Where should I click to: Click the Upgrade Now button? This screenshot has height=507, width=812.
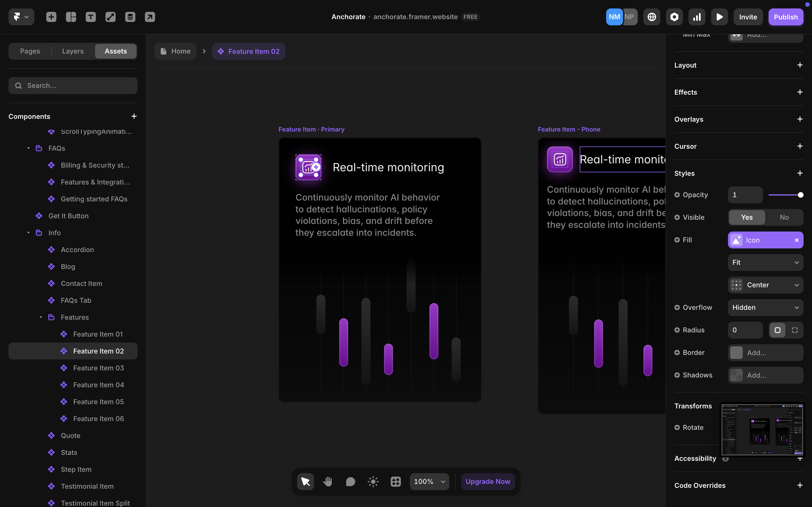tap(487, 482)
